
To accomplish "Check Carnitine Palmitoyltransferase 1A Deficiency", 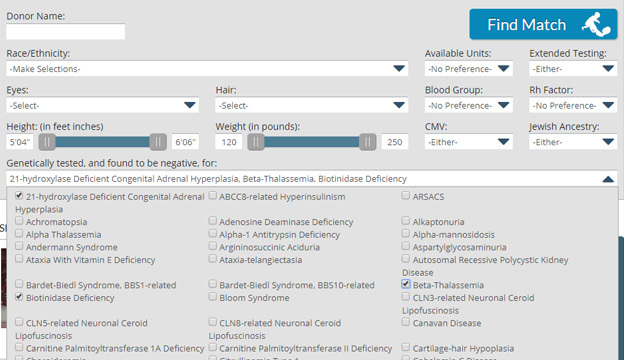I will coord(19,347).
